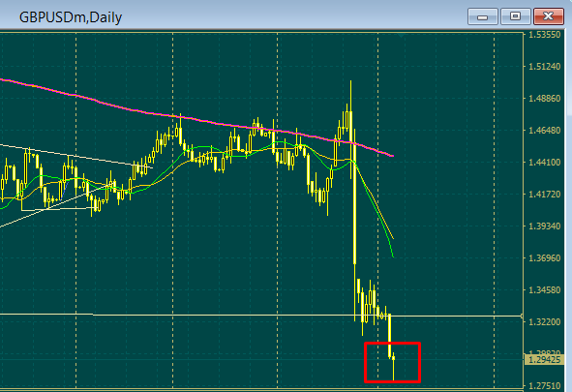Click the 1.36960 price scale label
Image resolution: width=572 pixels, height=392 pixels.
pyautogui.click(x=544, y=258)
